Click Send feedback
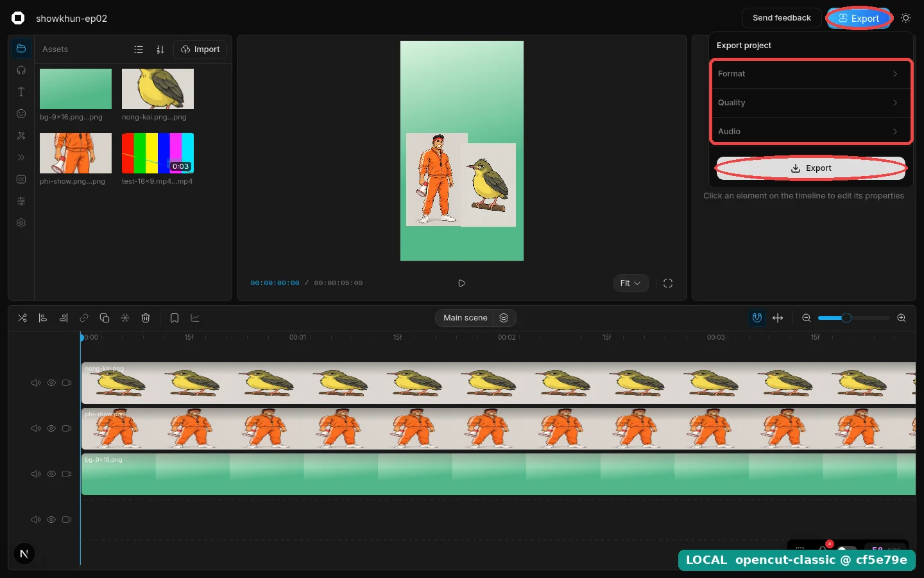The width and height of the screenshot is (924, 578). point(782,18)
